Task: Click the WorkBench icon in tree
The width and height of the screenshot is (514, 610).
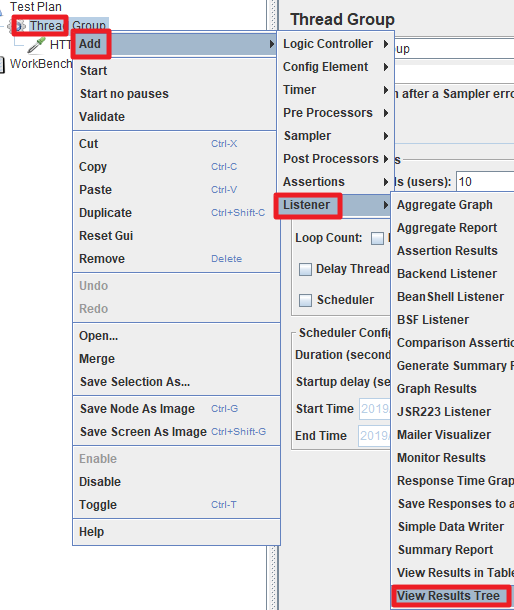Action: click(x=2, y=64)
